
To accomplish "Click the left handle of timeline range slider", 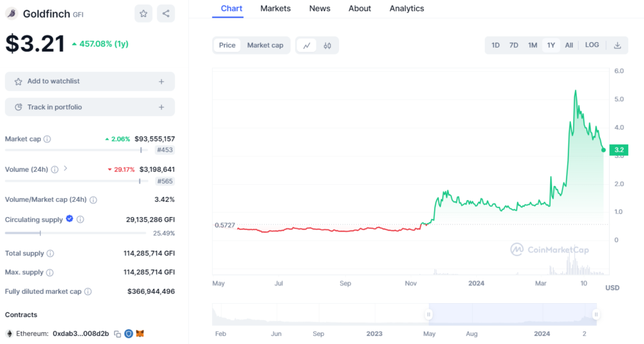I will pyautogui.click(x=429, y=314).
